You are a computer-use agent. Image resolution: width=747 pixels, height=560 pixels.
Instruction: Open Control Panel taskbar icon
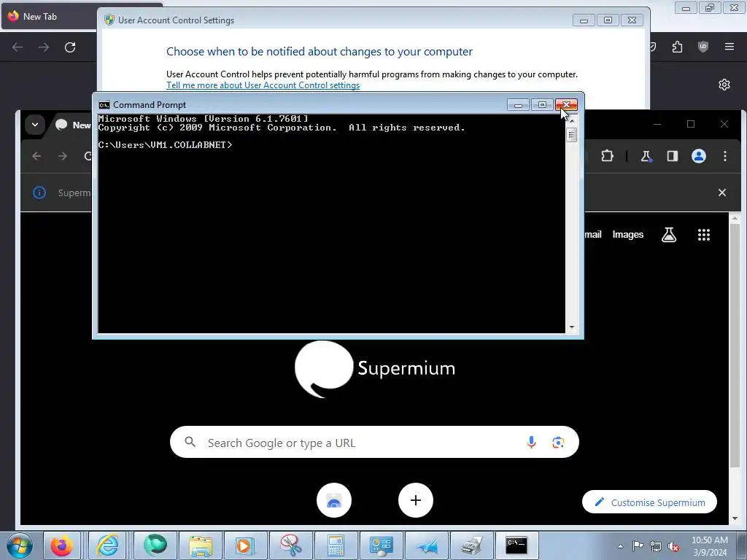coord(381,545)
